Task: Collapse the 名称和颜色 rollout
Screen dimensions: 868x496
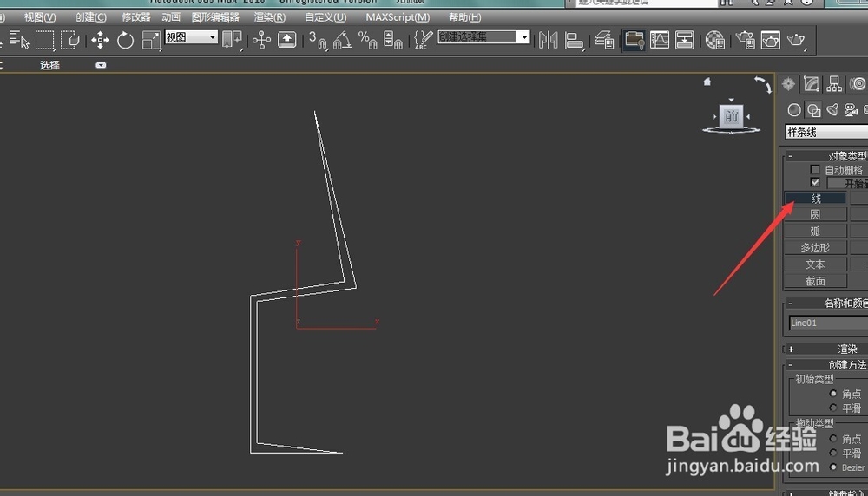Action: [790, 303]
